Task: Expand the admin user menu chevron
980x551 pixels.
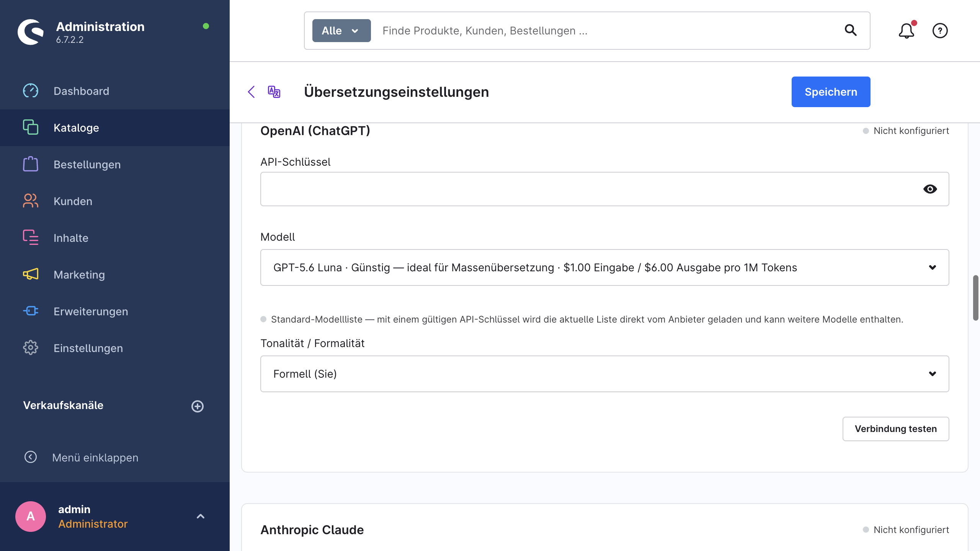Action: click(201, 516)
